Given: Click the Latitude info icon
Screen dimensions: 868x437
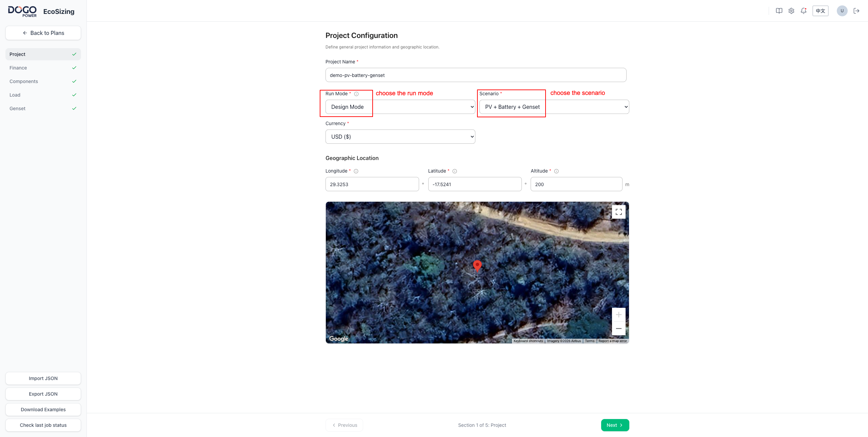Looking at the screenshot, I should 454,171.
